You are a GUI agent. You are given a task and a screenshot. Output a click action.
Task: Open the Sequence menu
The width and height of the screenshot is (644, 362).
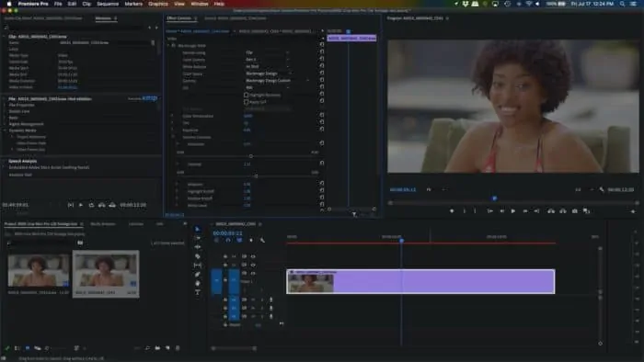tap(108, 4)
